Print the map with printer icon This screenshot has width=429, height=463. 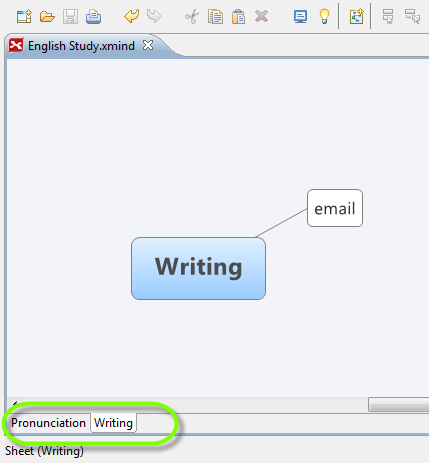tap(93, 16)
